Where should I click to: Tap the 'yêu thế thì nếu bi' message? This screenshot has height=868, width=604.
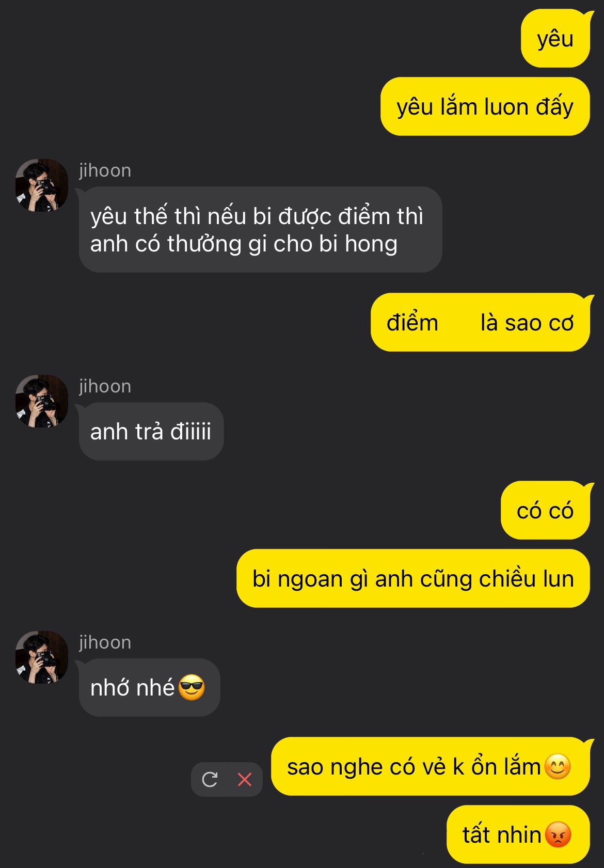(261, 229)
